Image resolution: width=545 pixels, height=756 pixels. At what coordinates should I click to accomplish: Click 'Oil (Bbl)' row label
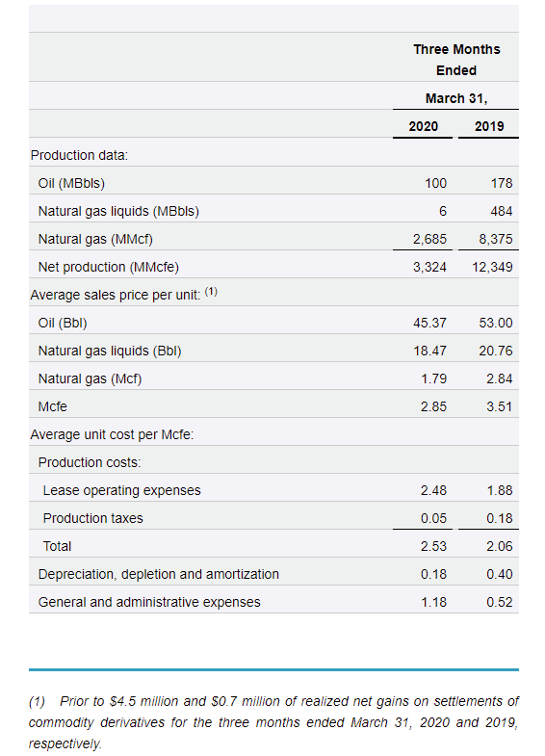coord(63,323)
